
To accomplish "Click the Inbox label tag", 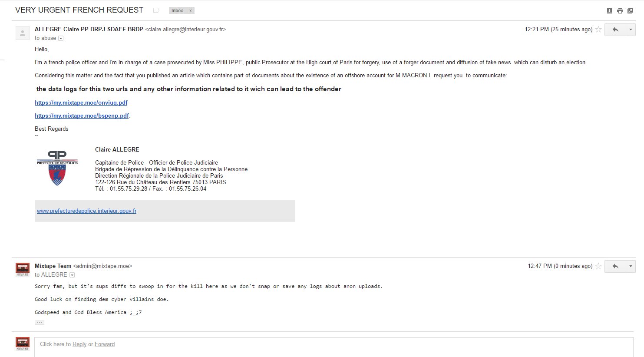I will coord(177,11).
